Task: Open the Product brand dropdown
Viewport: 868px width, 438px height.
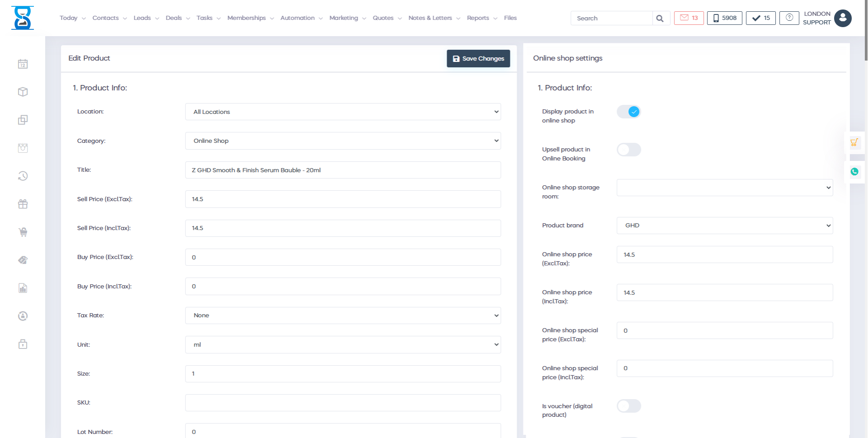Action: [x=724, y=226]
